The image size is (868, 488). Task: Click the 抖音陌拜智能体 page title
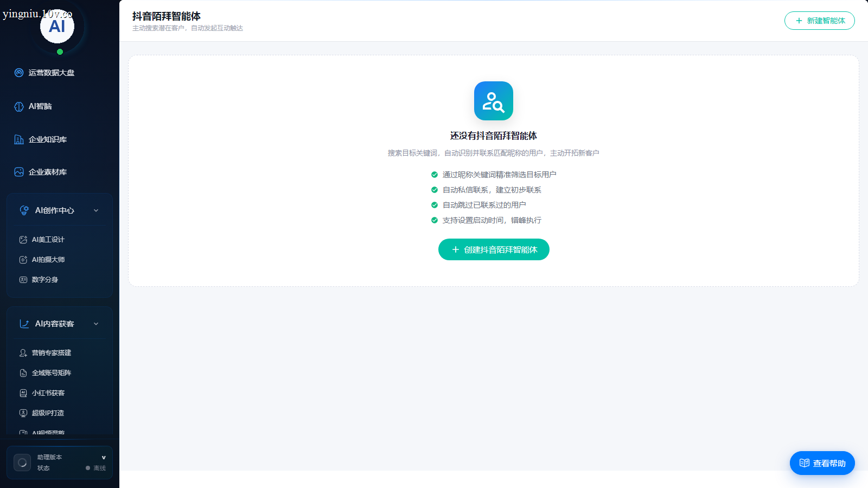(167, 16)
